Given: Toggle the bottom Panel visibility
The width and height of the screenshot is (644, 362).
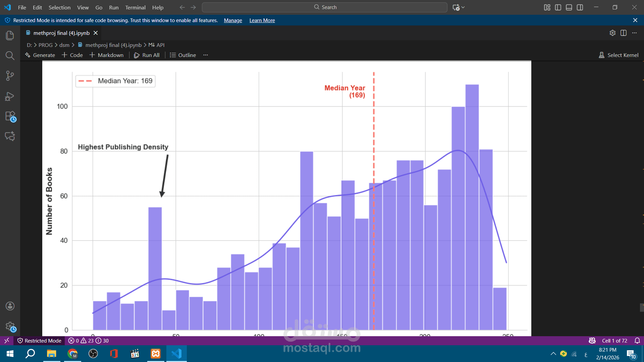Looking at the screenshot, I should 569,7.
